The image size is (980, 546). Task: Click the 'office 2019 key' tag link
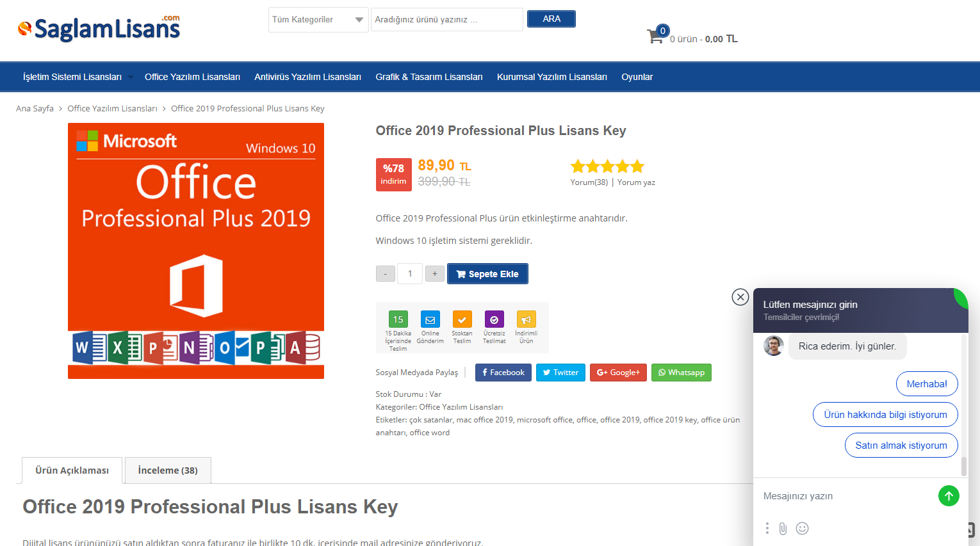tap(670, 420)
